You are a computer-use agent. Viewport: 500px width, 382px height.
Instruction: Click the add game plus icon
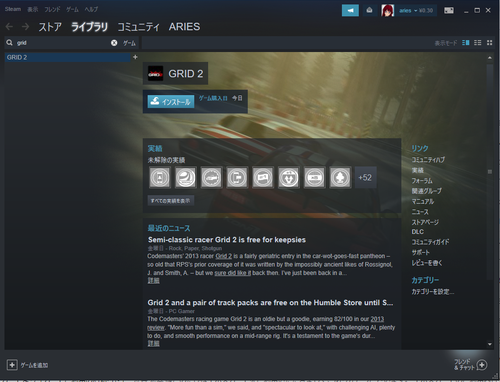point(12,365)
